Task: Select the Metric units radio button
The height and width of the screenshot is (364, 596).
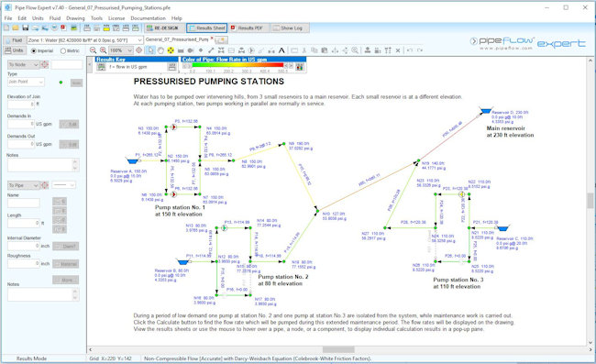Action: [x=62, y=51]
